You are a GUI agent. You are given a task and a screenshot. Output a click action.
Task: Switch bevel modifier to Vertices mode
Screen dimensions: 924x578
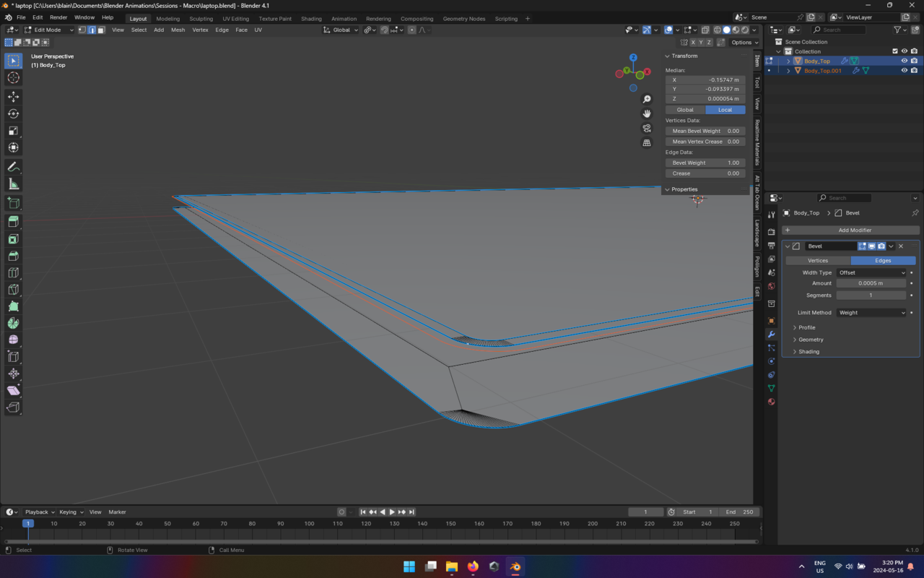[x=818, y=260]
